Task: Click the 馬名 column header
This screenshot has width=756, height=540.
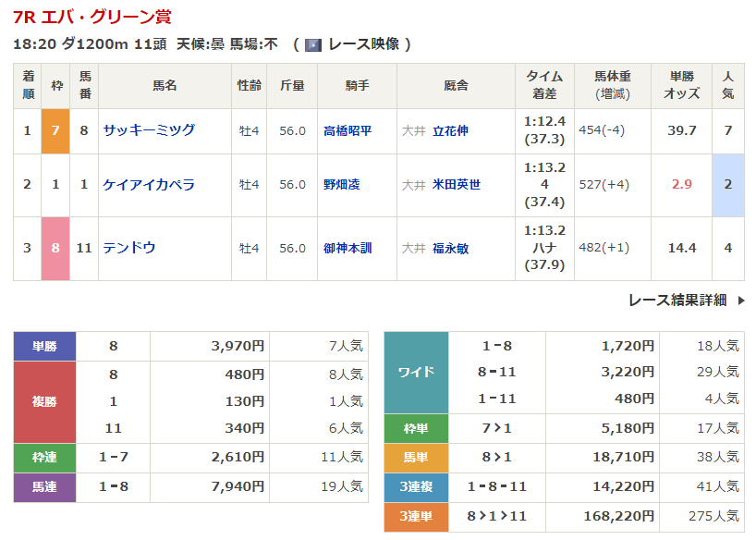Action: [165, 86]
